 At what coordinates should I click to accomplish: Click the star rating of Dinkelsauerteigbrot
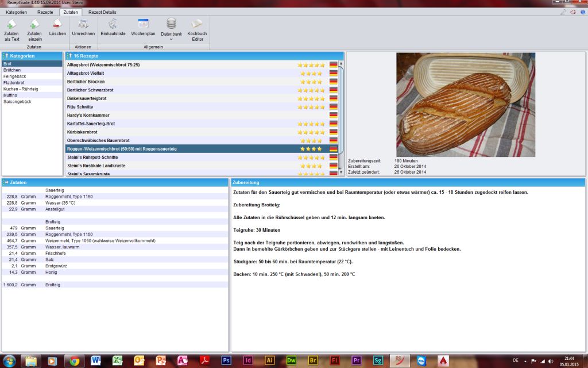click(311, 98)
